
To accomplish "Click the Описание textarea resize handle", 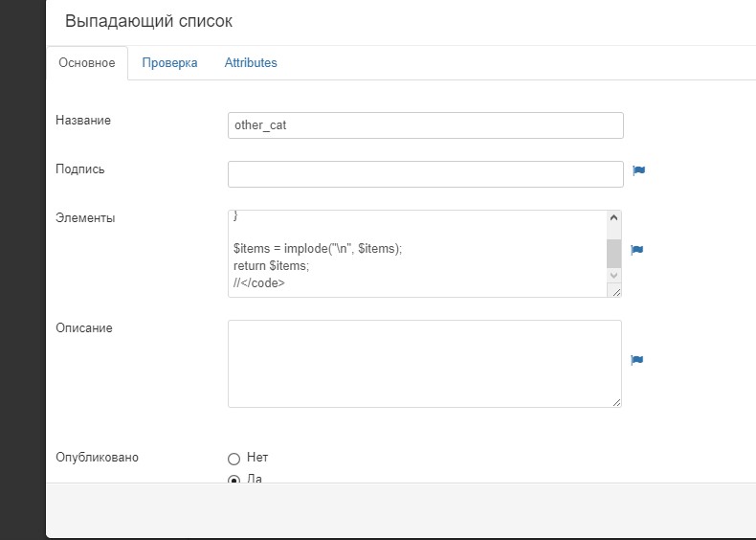I will 615,401.
